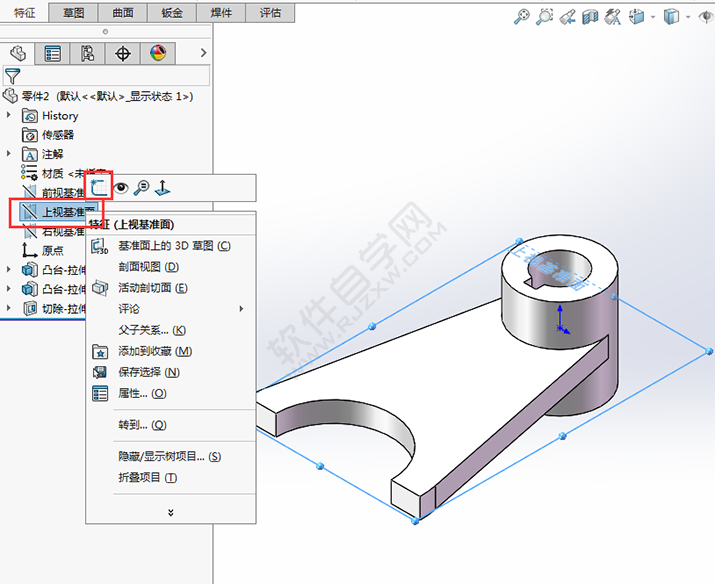Viewport: 715px width, 584px height.
Task: Choose 剖面视图 from context menu
Action: pyautogui.click(x=171, y=267)
